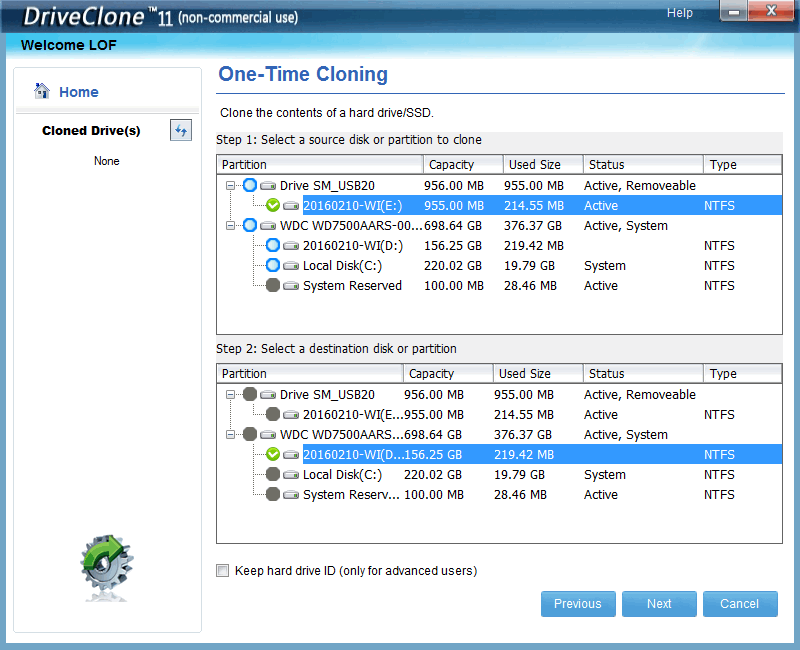The height and width of the screenshot is (650, 800).
Task: Sort source list by Partition column
Action: coord(320,165)
